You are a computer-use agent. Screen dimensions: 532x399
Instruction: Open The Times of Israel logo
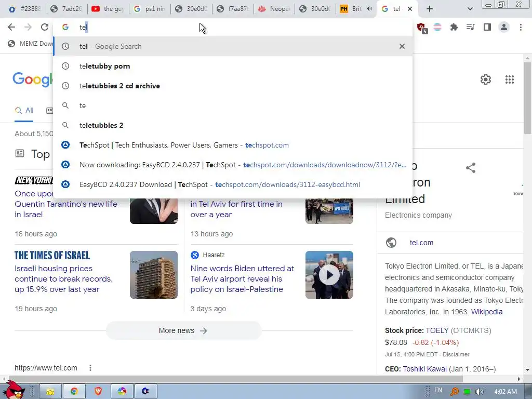click(52, 255)
